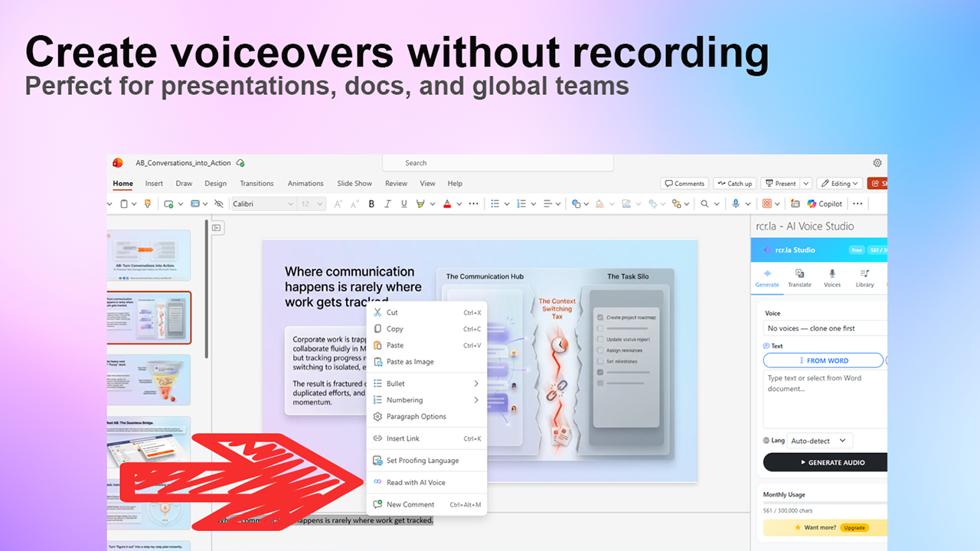Click the Present button
The height and width of the screenshot is (551, 980).
tap(780, 184)
